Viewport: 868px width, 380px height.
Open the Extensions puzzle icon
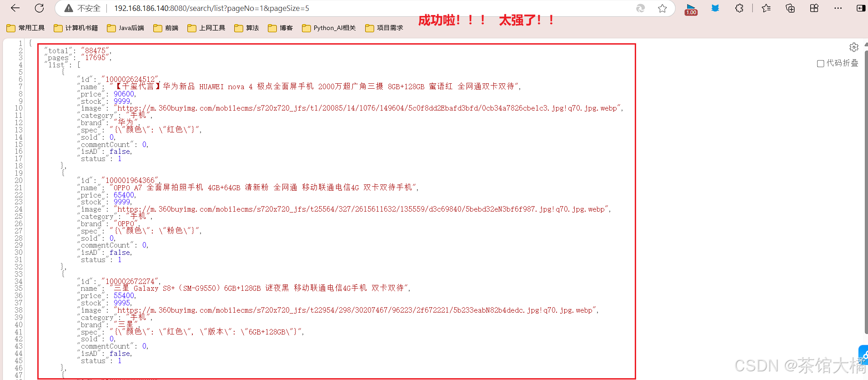[x=739, y=8]
